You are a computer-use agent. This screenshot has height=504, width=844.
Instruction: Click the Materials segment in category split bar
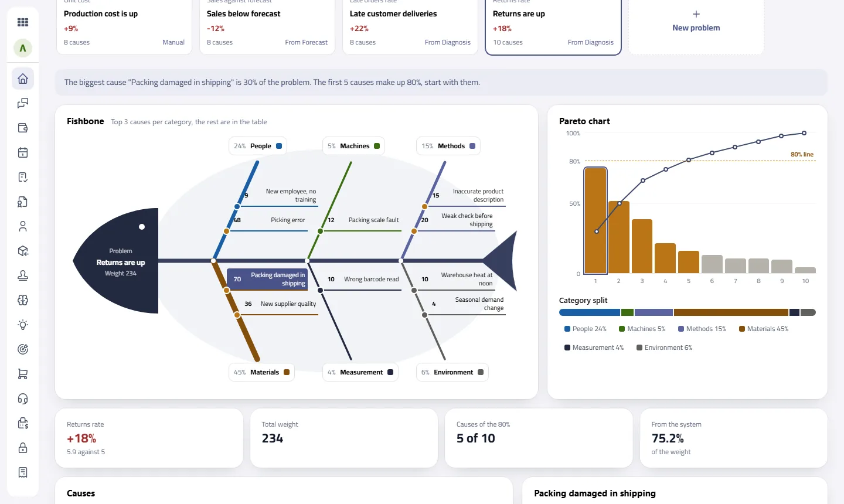[731, 312]
